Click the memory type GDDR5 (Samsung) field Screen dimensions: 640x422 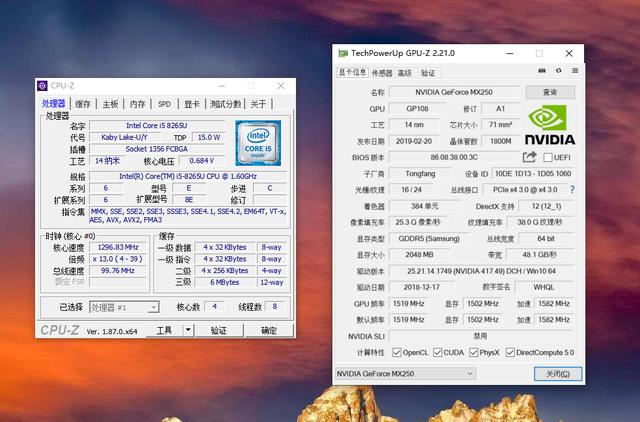[429, 239]
